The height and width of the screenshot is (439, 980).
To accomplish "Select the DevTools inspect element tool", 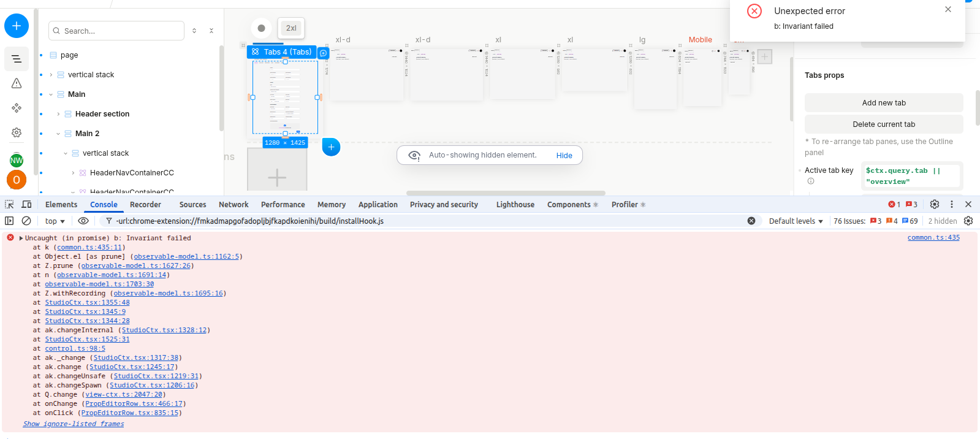I will pos(9,204).
